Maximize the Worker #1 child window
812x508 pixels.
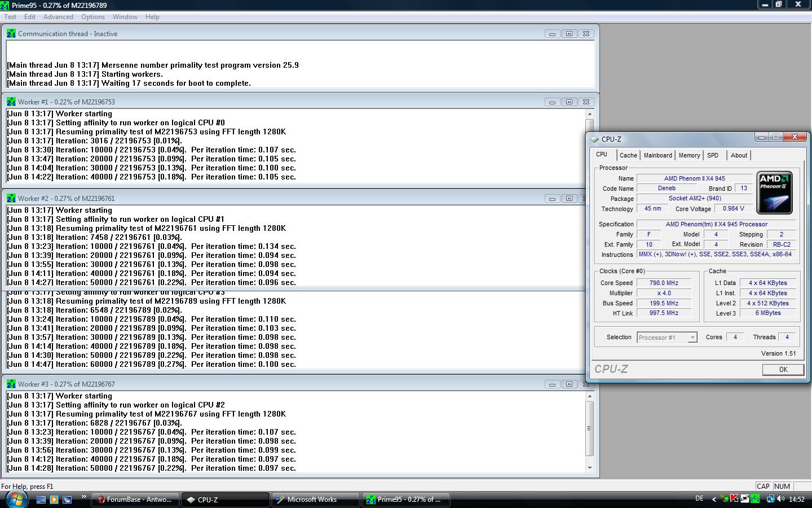pos(569,102)
